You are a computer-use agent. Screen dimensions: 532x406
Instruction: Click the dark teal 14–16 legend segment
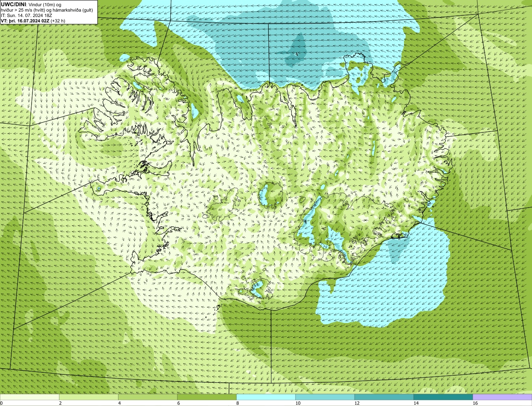(x=443, y=397)
